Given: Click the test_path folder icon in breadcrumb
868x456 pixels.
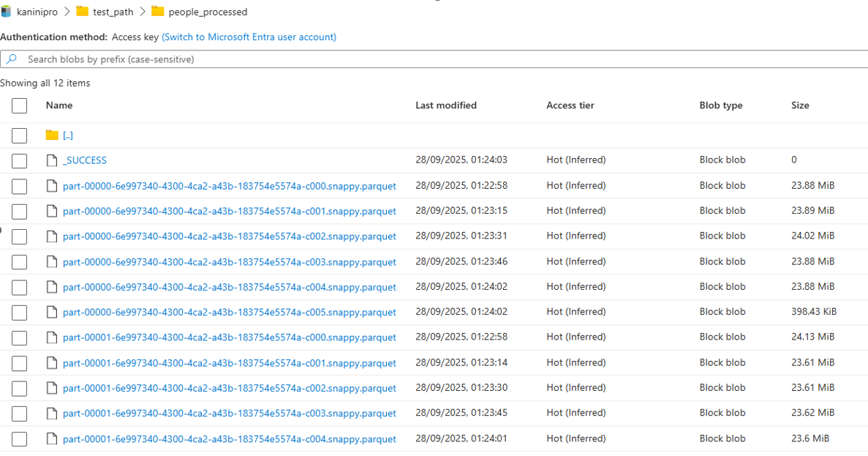Looking at the screenshot, I should click(83, 12).
